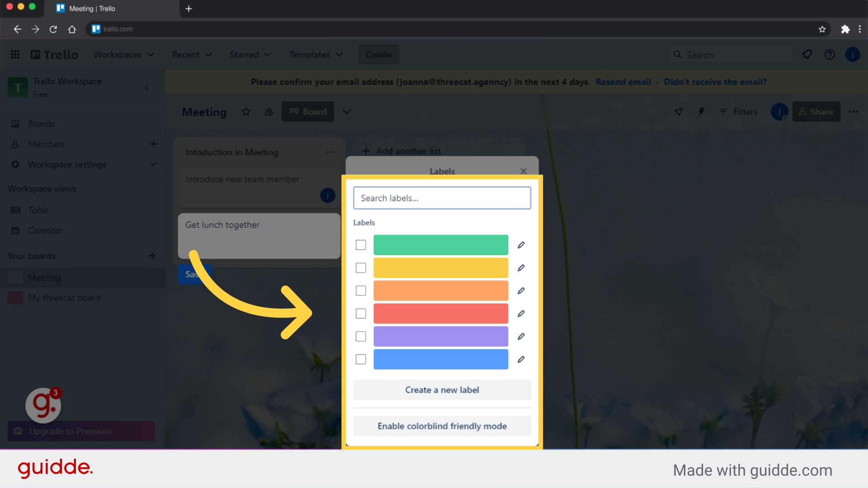Click the Power-Ups lightning bolt icon
Screen dimensions: 868x488
click(701, 112)
